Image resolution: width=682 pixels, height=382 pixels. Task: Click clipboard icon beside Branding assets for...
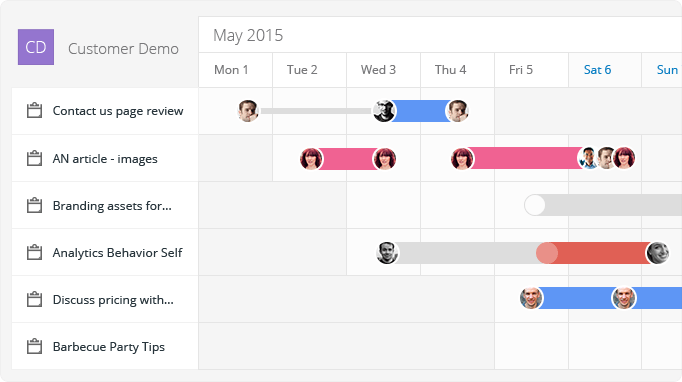pyautogui.click(x=34, y=205)
